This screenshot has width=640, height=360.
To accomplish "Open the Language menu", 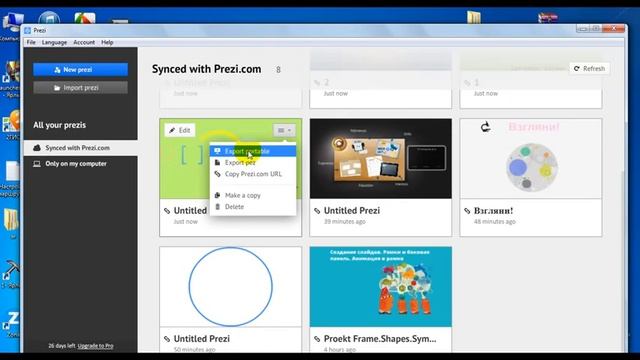I will pyautogui.click(x=54, y=42).
